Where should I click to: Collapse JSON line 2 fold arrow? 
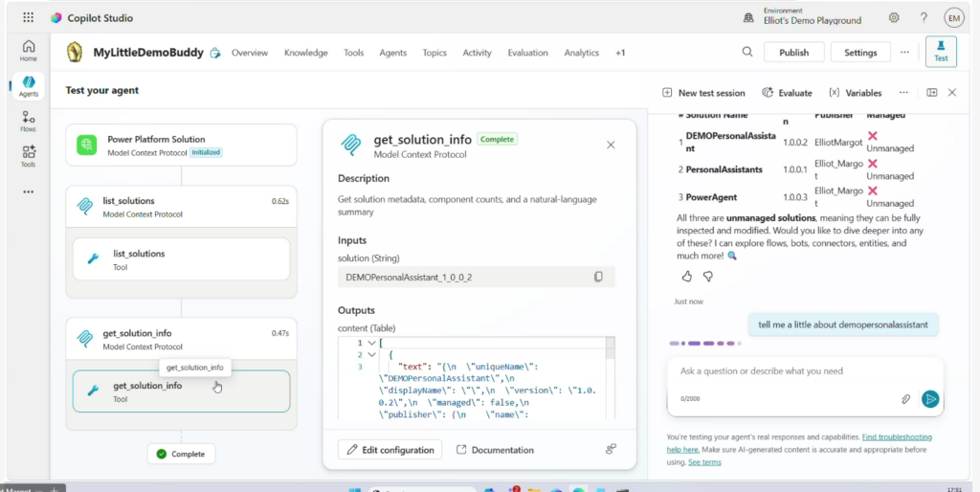click(371, 354)
